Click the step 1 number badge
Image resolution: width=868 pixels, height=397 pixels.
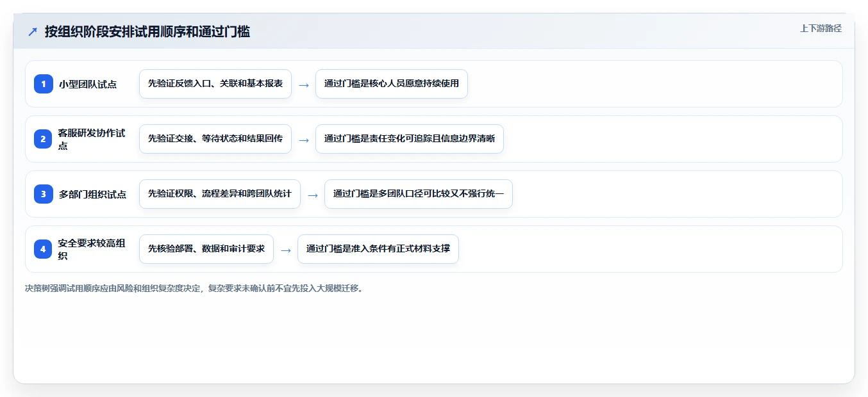point(44,84)
